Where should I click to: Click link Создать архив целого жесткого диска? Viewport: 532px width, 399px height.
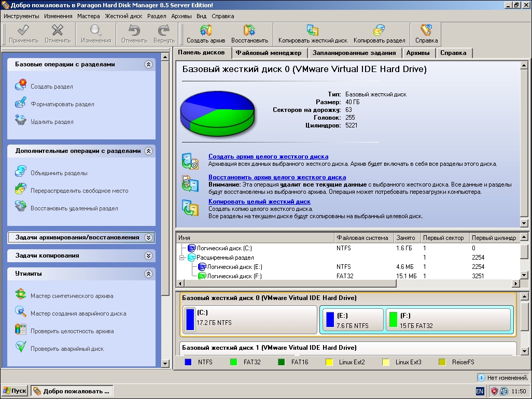click(x=269, y=156)
